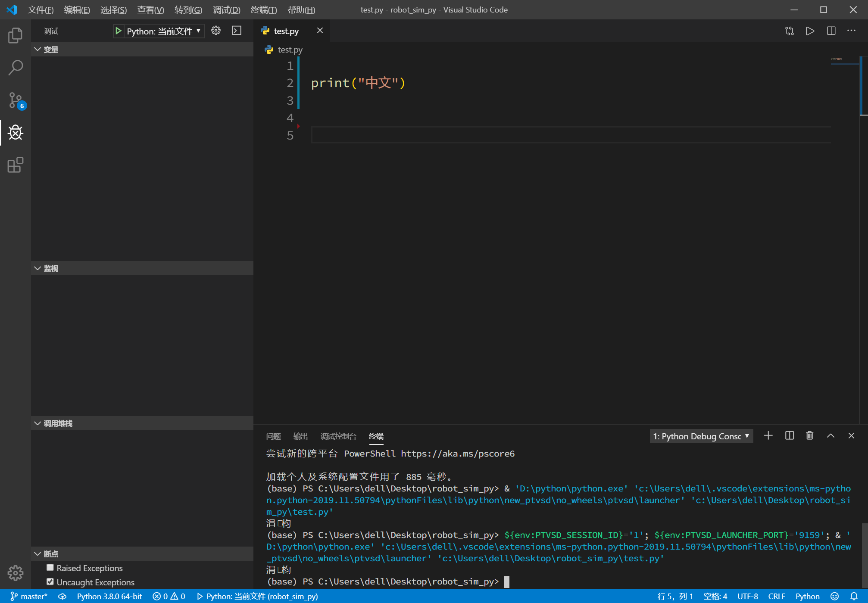Disable the Uncaught Exceptions breakpoint
The image size is (868, 603).
(50, 581)
